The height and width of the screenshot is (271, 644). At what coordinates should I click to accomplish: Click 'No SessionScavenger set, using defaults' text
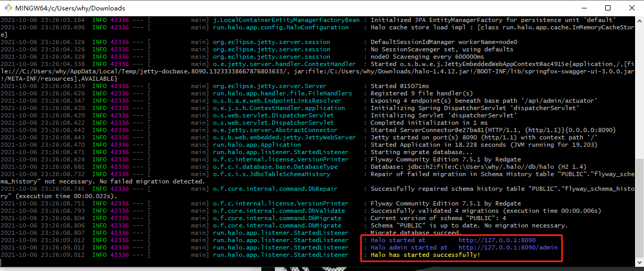tap(441, 49)
